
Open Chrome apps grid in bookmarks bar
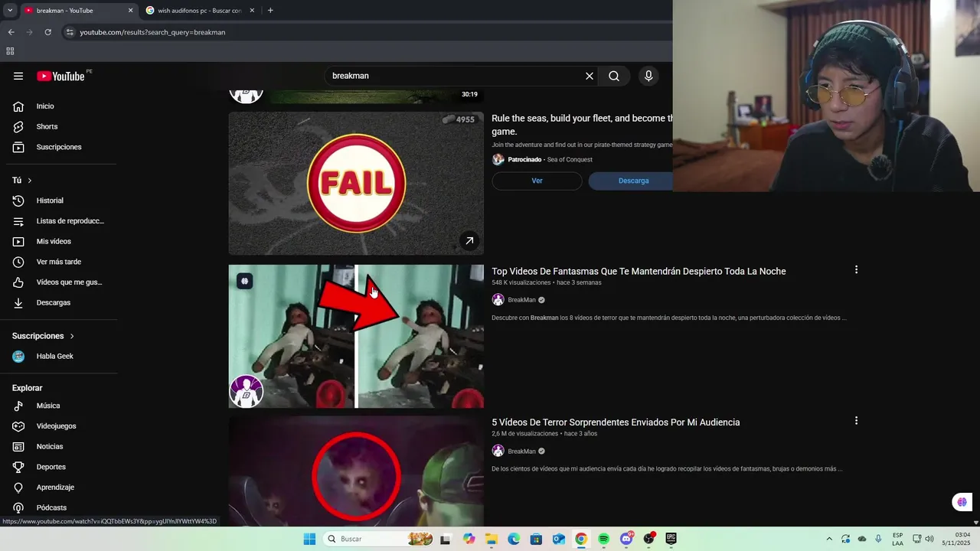(x=10, y=51)
